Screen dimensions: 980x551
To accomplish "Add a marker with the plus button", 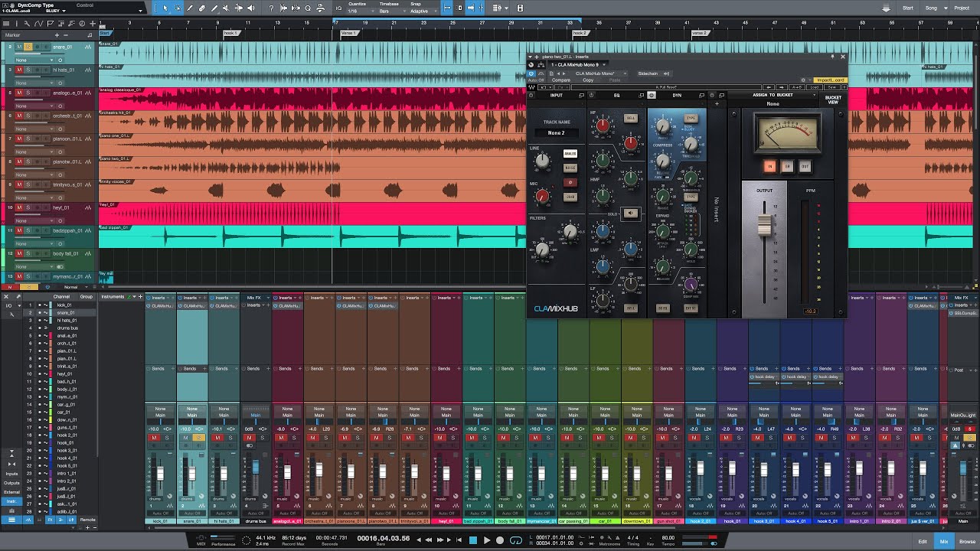I will point(57,35).
